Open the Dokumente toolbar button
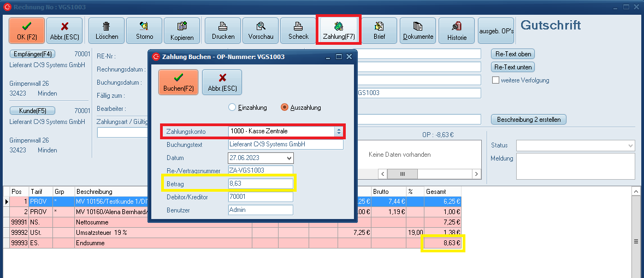 pyautogui.click(x=418, y=31)
